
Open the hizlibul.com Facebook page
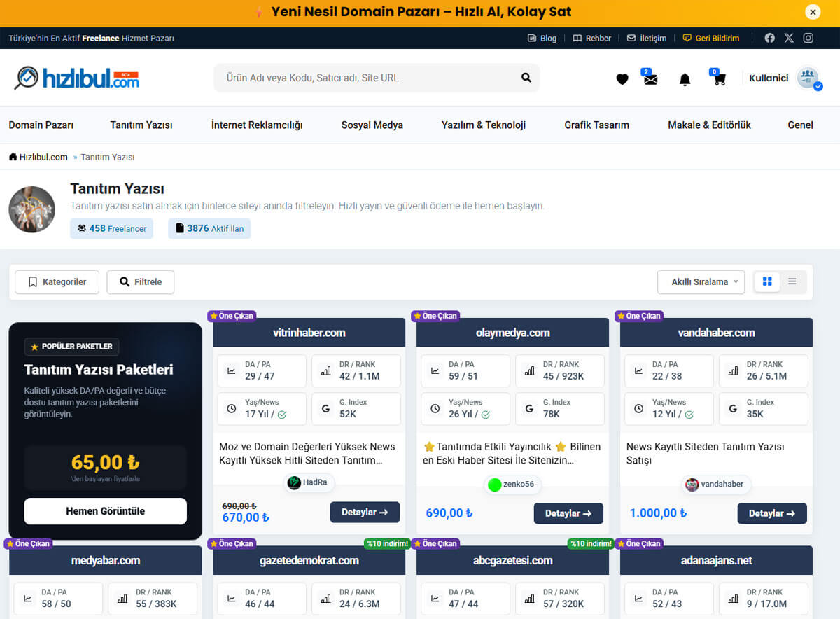tap(769, 38)
